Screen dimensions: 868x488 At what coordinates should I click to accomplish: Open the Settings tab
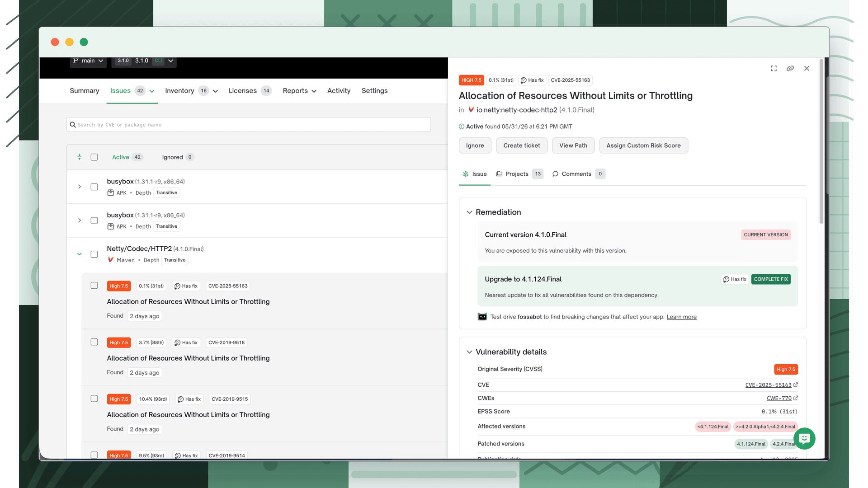tap(374, 91)
